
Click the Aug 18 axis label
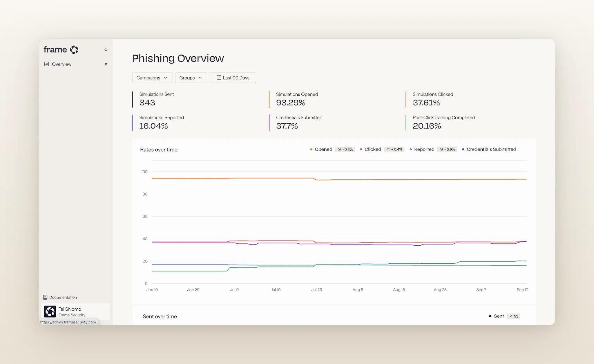click(399, 290)
